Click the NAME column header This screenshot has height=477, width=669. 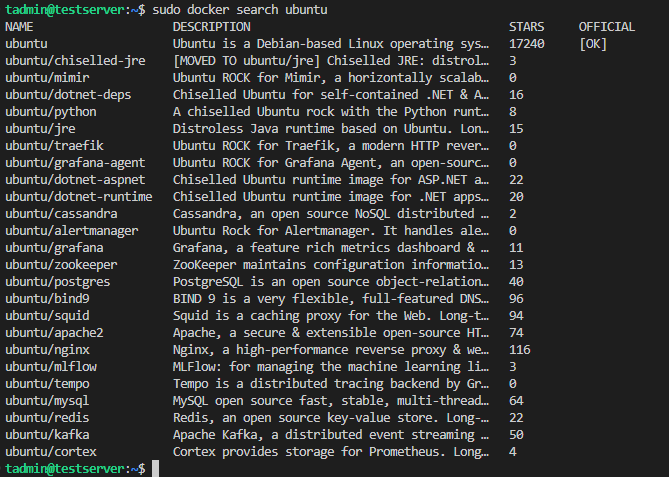(x=19, y=27)
